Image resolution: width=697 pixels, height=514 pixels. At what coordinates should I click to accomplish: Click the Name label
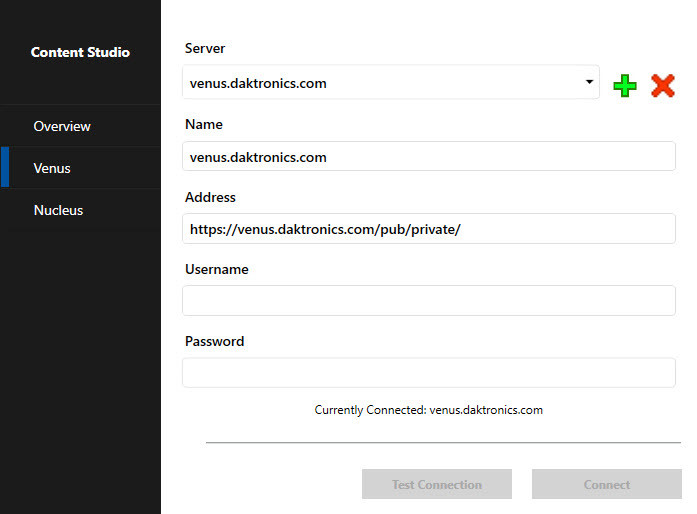point(204,124)
